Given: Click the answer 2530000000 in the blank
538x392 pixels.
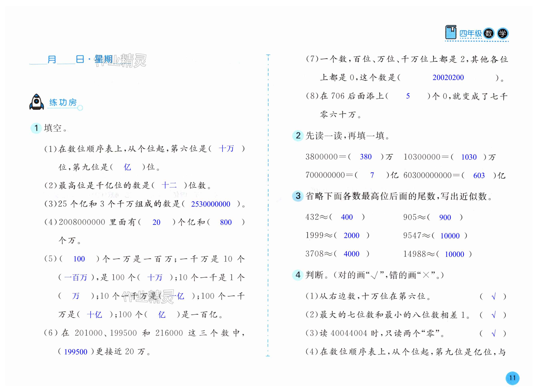Looking at the screenshot, I should pos(210,204).
